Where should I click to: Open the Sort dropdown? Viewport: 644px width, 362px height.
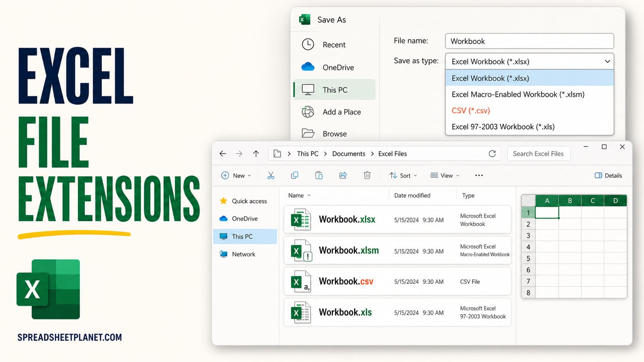pyautogui.click(x=403, y=175)
